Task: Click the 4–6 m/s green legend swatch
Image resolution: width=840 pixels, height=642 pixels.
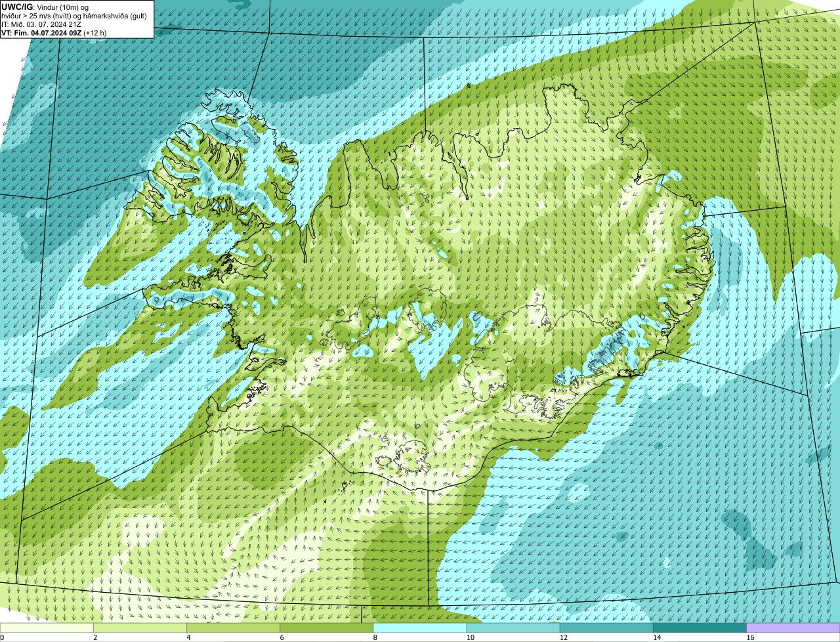Action: 233,628
